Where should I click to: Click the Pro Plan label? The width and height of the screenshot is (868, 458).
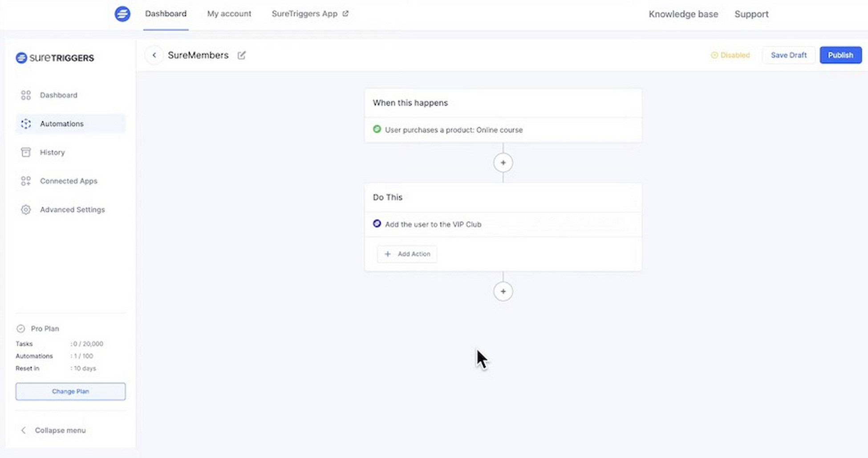[x=45, y=328]
